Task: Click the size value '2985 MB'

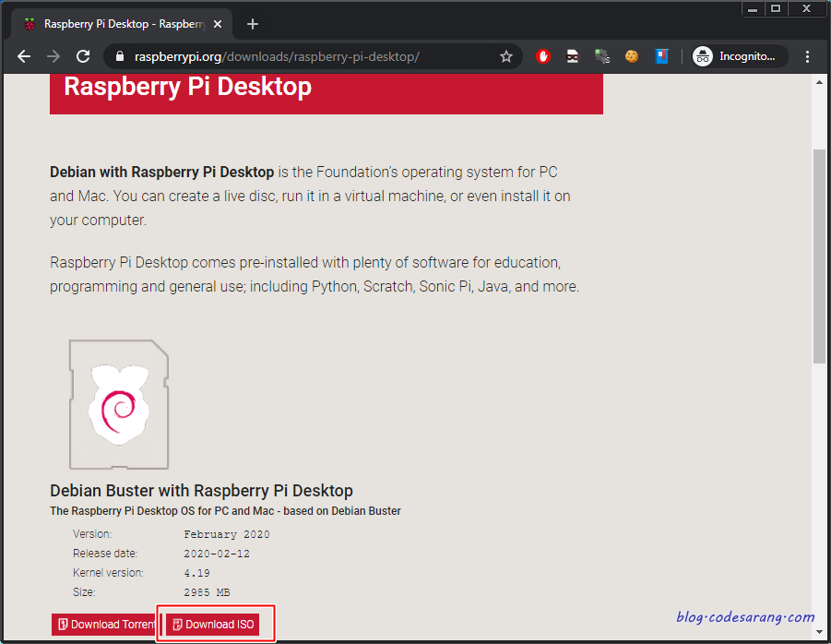Action: 207,592
